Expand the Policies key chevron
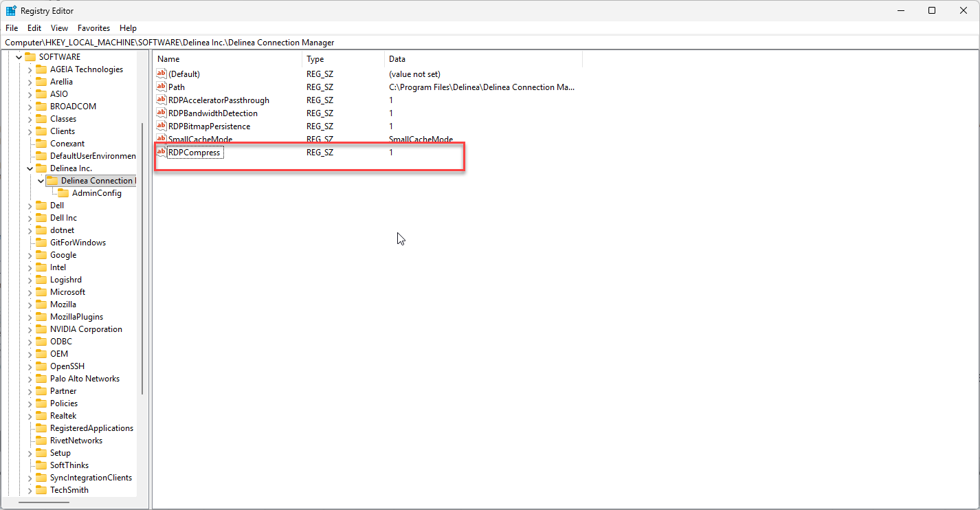 click(30, 403)
